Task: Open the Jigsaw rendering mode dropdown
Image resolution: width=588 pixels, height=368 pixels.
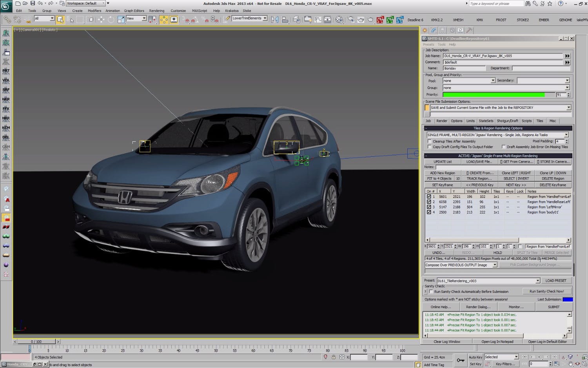Action: (497, 135)
